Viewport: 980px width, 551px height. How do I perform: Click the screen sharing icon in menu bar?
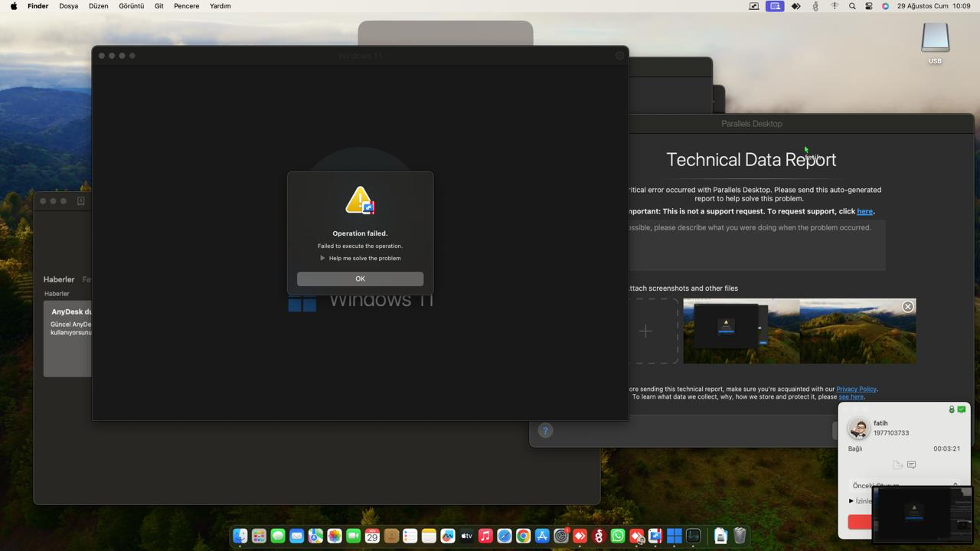pyautogui.click(x=775, y=6)
